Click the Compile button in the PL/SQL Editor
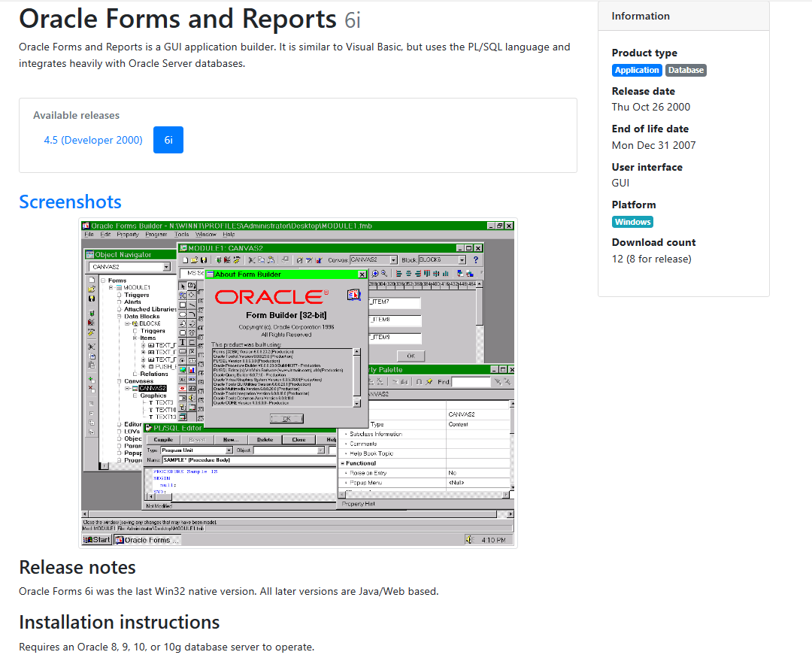 click(164, 438)
